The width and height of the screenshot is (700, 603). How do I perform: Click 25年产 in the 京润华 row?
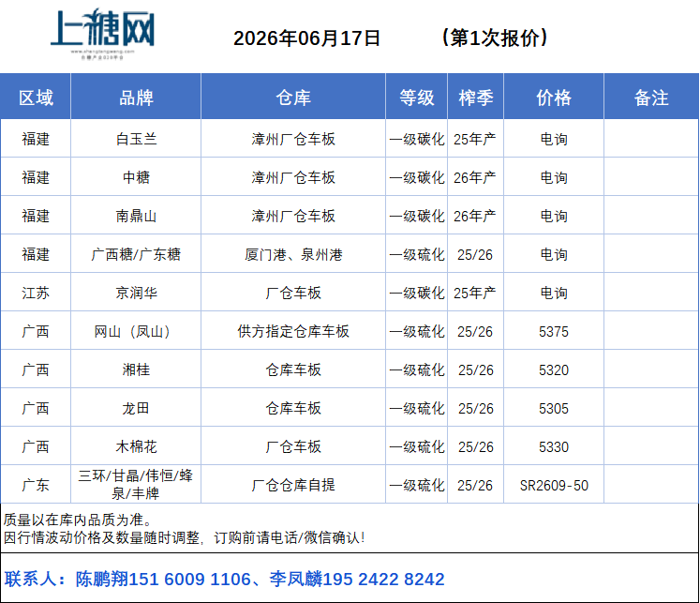pos(475,293)
